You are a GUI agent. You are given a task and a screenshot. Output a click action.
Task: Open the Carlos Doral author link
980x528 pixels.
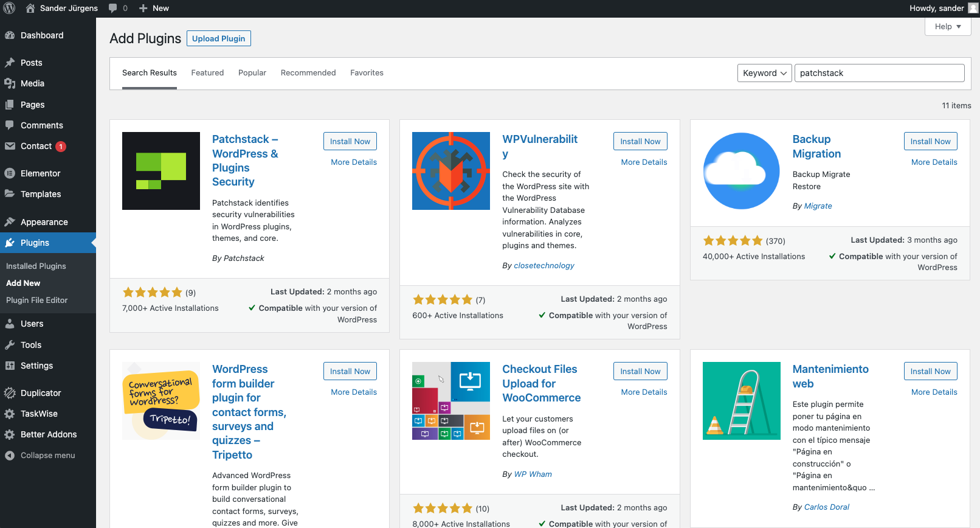click(x=827, y=507)
